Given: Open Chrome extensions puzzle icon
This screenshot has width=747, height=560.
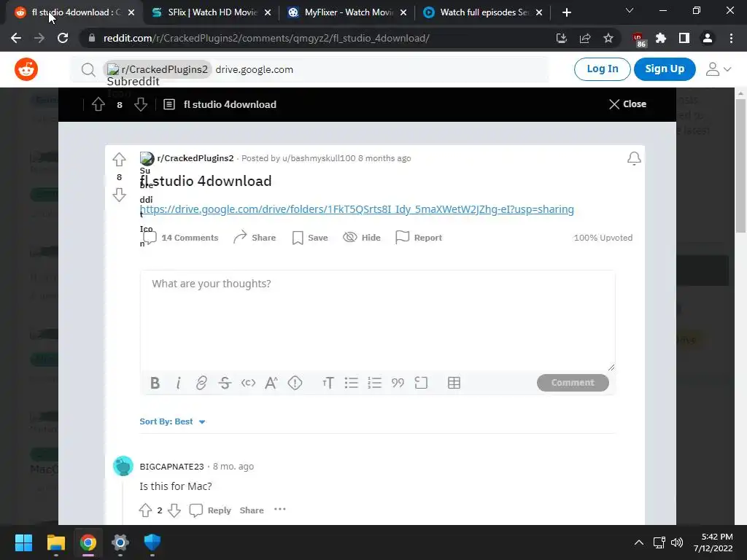Looking at the screenshot, I should tap(661, 38).
